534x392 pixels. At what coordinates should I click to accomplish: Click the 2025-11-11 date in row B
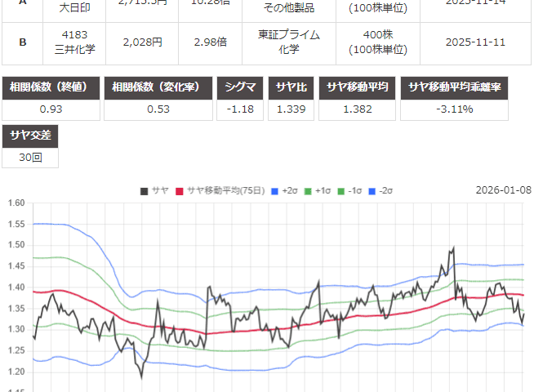pyautogui.click(x=476, y=42)
